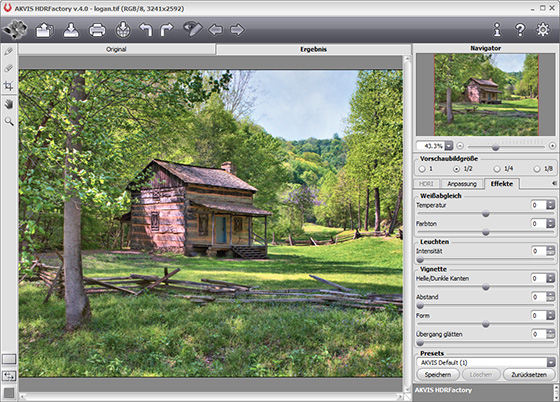Select the hand pan tool

pyautogui.click(x=9, y=104)
